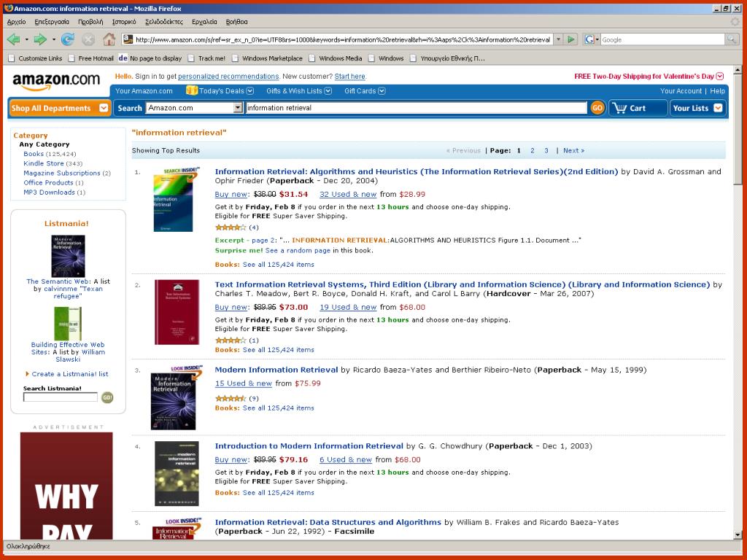
Task: Open Forward history dropdown arrow
Action: (54, 39)
